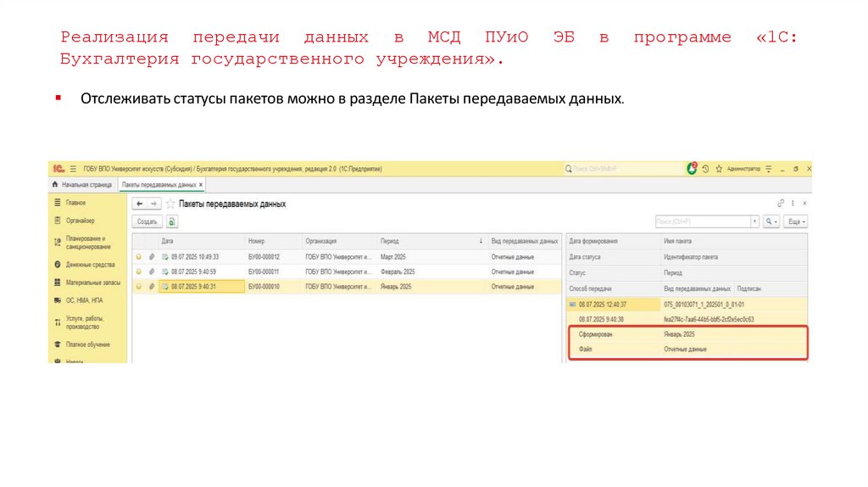This screenshot has width=868, height=487.
Task: Open the vertical dots form menu
Action: [x=793, y=204]
